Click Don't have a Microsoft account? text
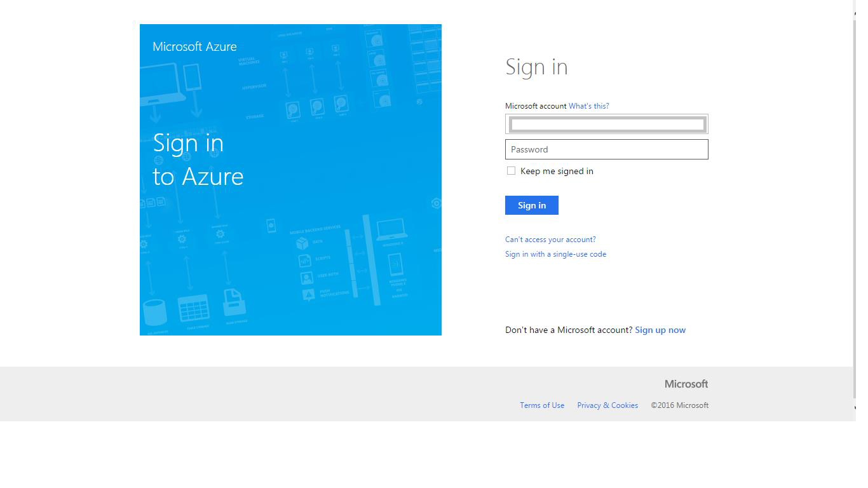The height and width of the screenshot is (488, 868). tap(569, 330)
